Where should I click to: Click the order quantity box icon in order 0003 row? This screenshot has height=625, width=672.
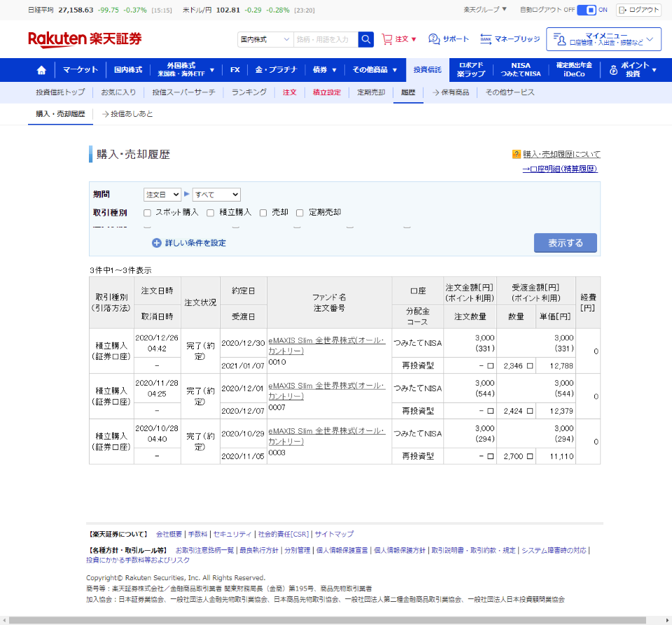coord(490,456)
